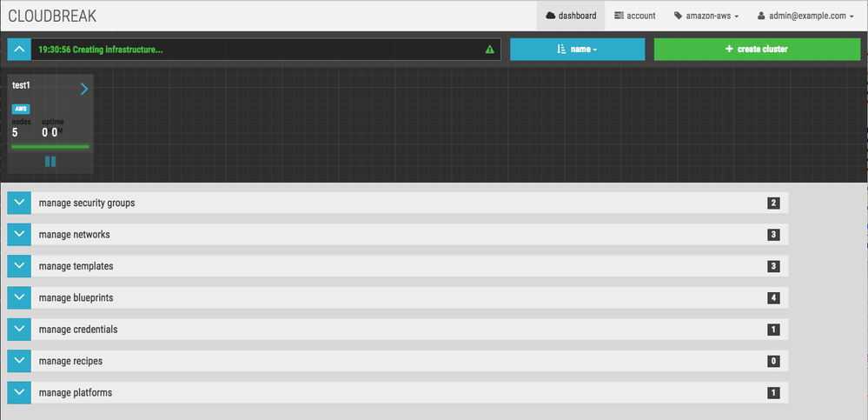Open the name sort dropdown

click(578, 50)
